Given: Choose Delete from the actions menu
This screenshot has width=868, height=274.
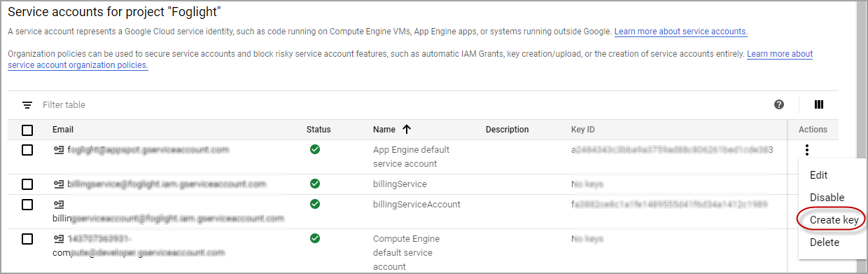Looking at the screenshot, I should tap(824, 242).
